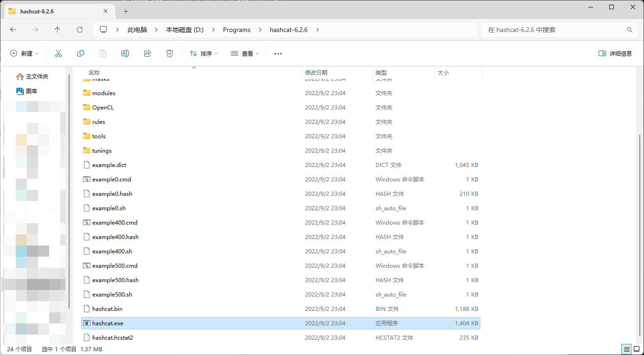The width and height of the screenshot is (644, 355).
Task: Go up one folder with Up arrow
Action: [57, 30]
